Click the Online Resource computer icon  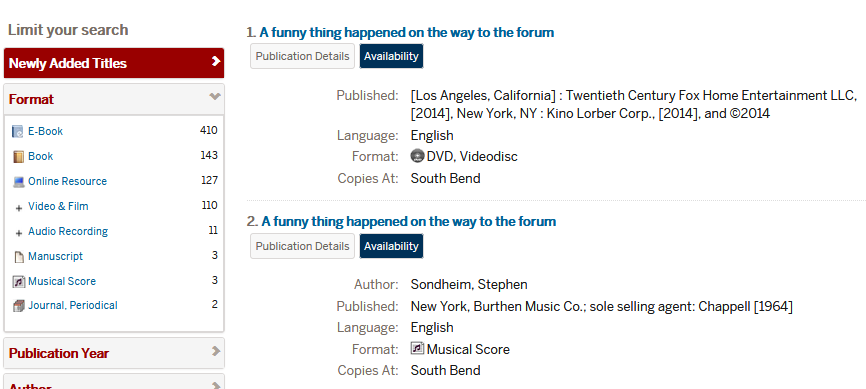pos(19,182)
